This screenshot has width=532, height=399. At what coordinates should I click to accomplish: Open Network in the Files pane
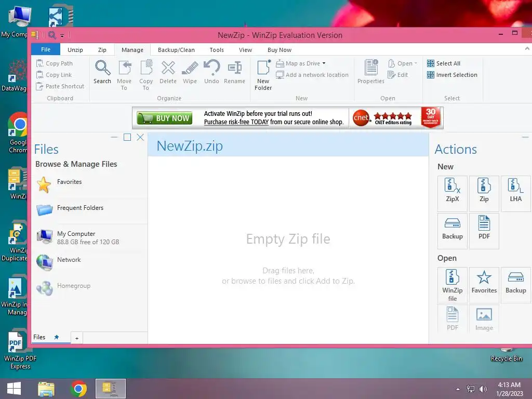[x=90, y=262]
